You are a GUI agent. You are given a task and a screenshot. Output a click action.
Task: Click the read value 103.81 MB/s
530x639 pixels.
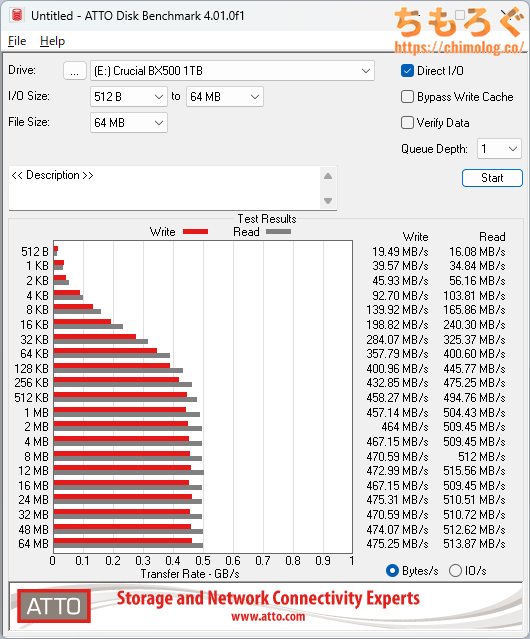[474, 295]
